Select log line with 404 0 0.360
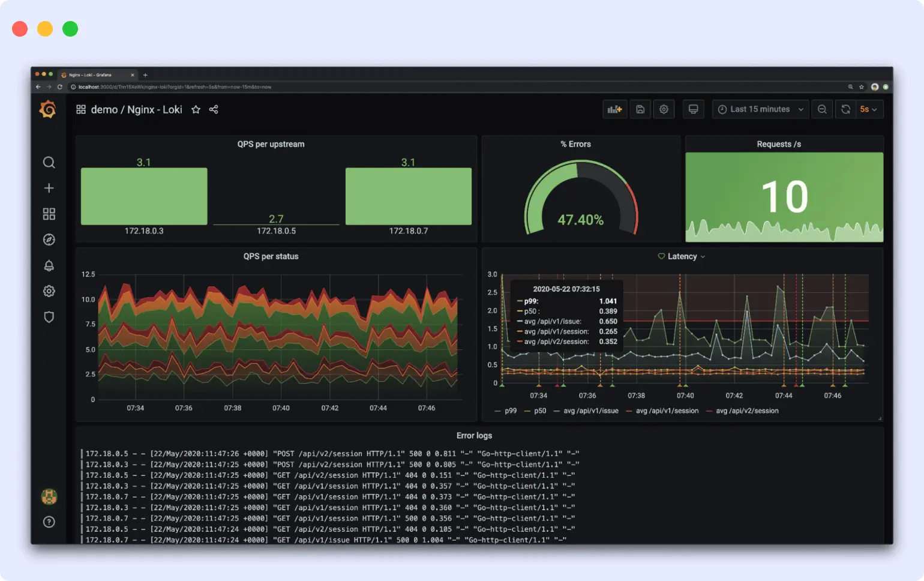 329,508
